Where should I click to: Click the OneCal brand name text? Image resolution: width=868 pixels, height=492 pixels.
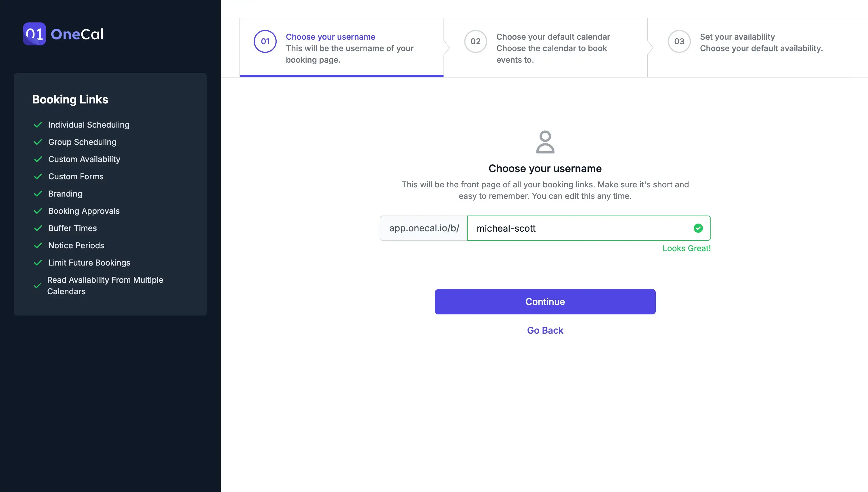[x=77, y=34]
